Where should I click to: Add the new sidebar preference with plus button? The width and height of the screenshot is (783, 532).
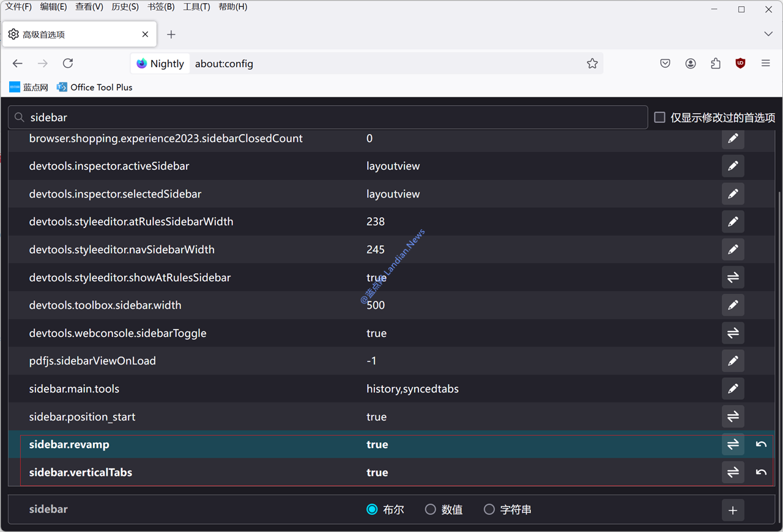(733, 510)
